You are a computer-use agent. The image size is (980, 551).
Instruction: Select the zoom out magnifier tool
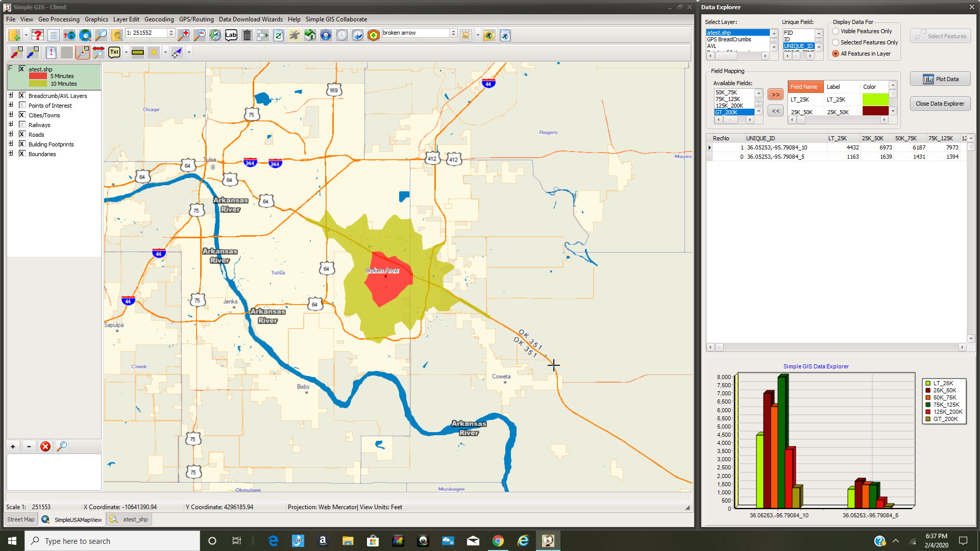tap(200, 35)
